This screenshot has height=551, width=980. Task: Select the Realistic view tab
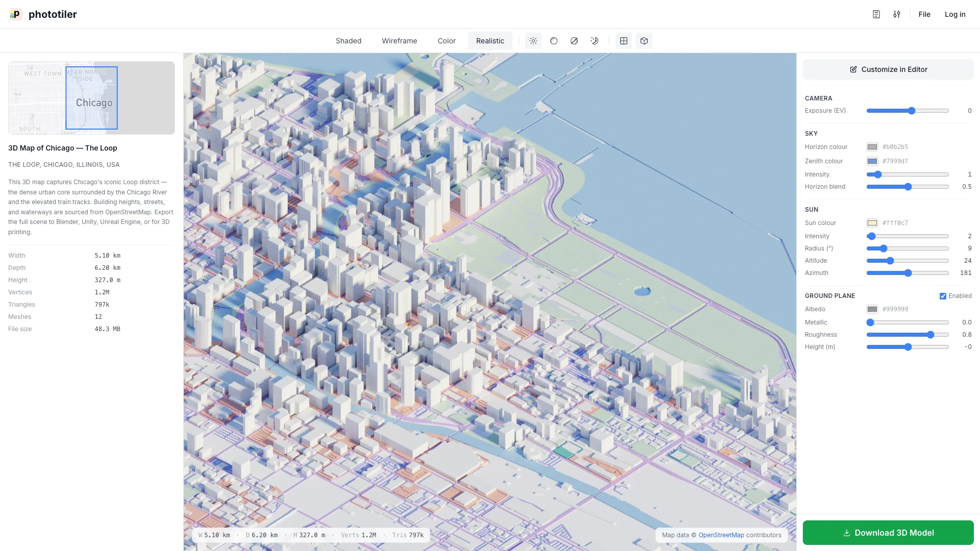(490, 41)
